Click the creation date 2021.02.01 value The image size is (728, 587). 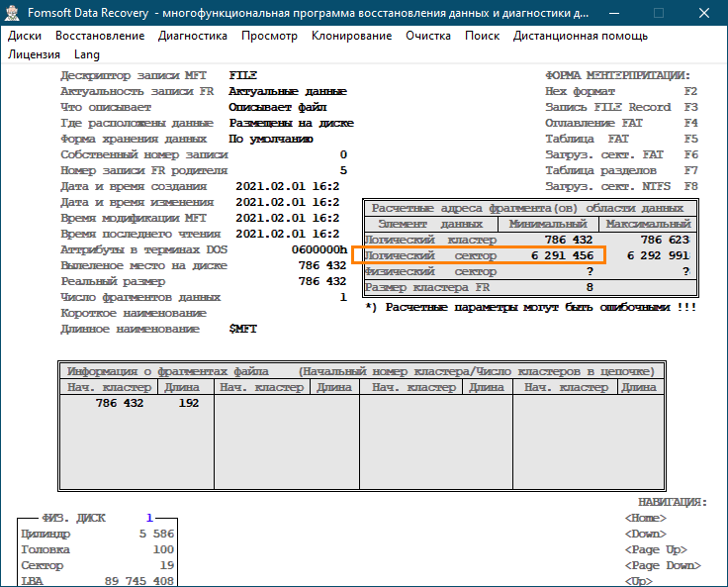click(x=288, y=186)
